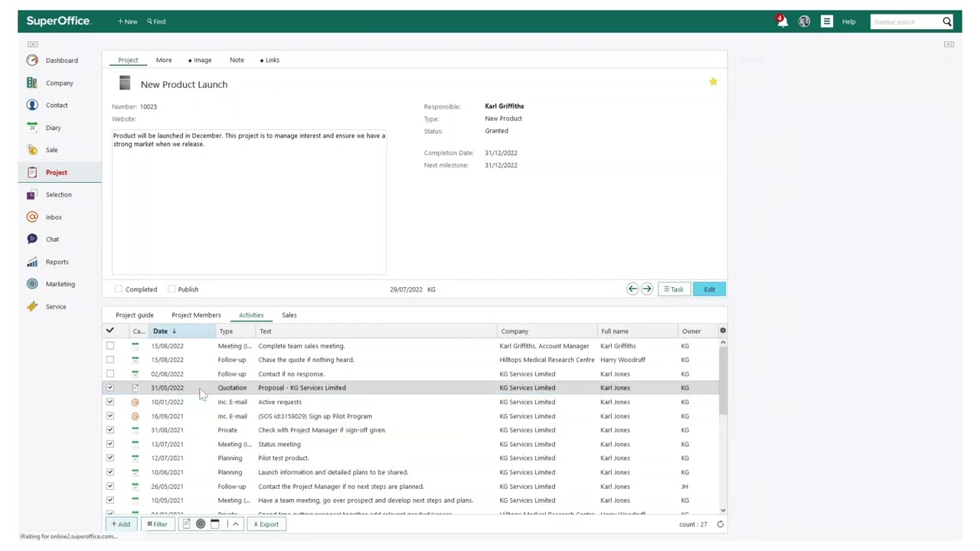Go to the next project with right arrow
This screenshot has width=980, height=551.
647,289
